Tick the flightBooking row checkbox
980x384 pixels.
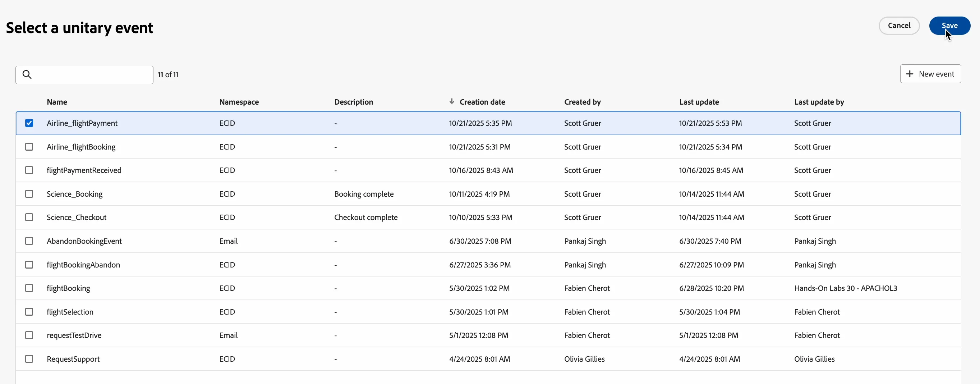click(x=29, y=288)
